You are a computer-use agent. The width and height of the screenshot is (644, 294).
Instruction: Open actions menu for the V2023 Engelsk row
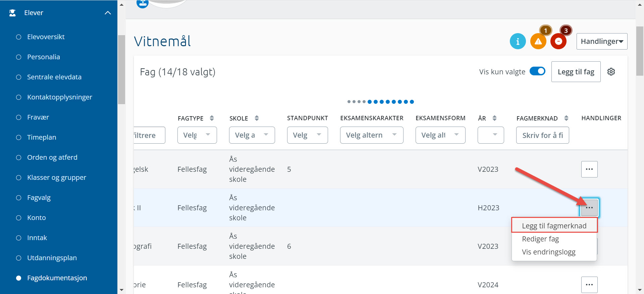(589, 169)
